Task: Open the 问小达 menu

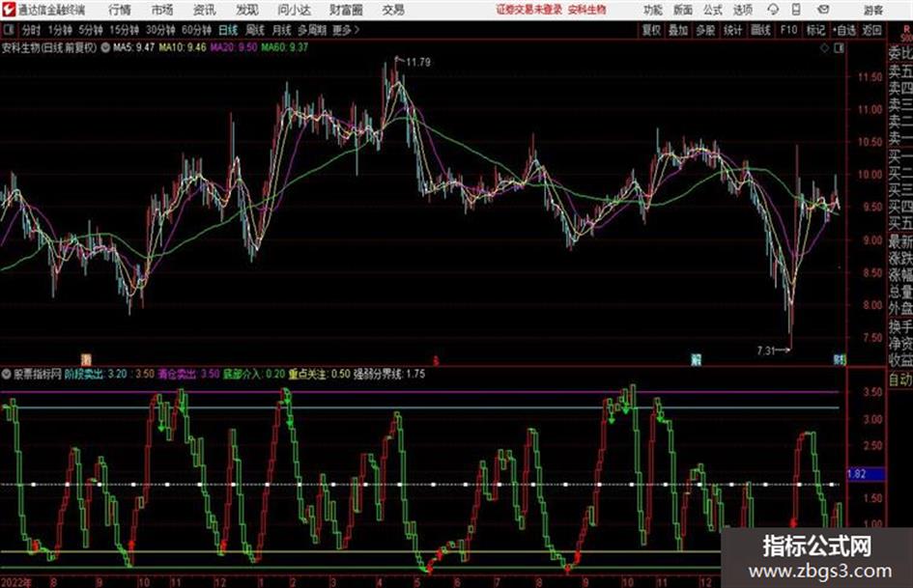Action: click(x=294, y=10)
